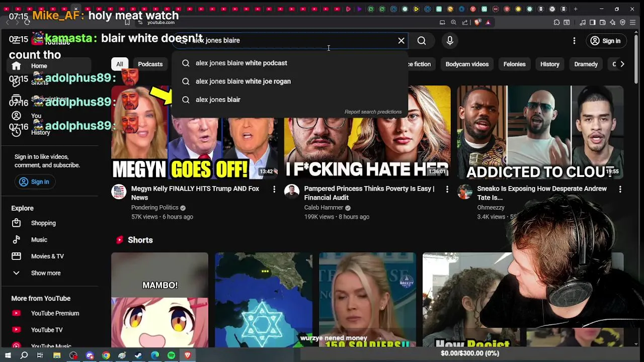Open Brave VPN shield icon
This screenshot has height=362, width=644.
(623, 22)
